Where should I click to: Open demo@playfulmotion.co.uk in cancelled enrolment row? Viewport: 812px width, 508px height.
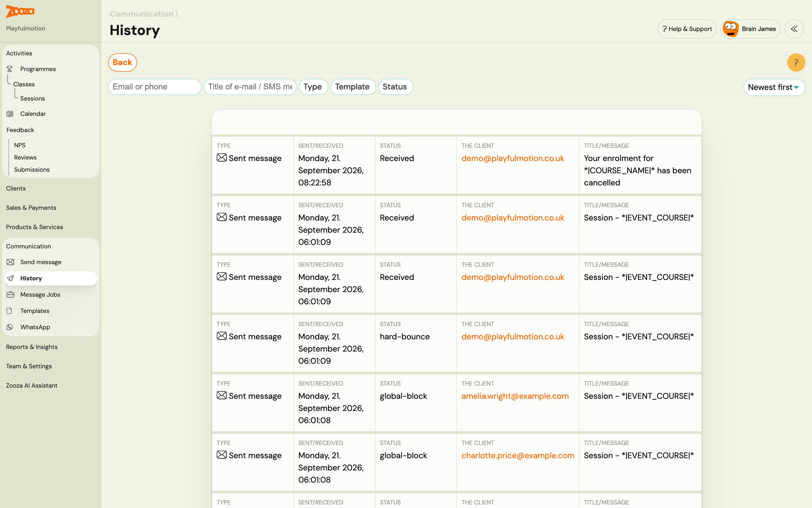click(513, 158)
